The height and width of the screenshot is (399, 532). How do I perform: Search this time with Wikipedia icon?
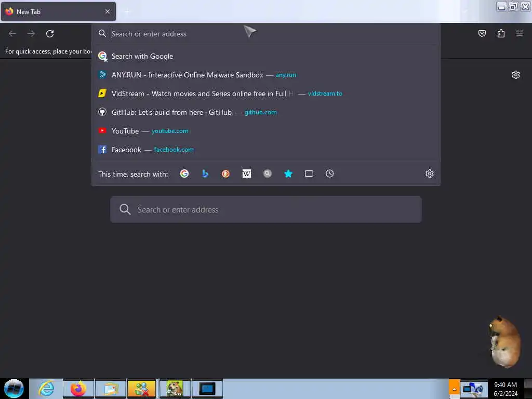pos(247,174)
